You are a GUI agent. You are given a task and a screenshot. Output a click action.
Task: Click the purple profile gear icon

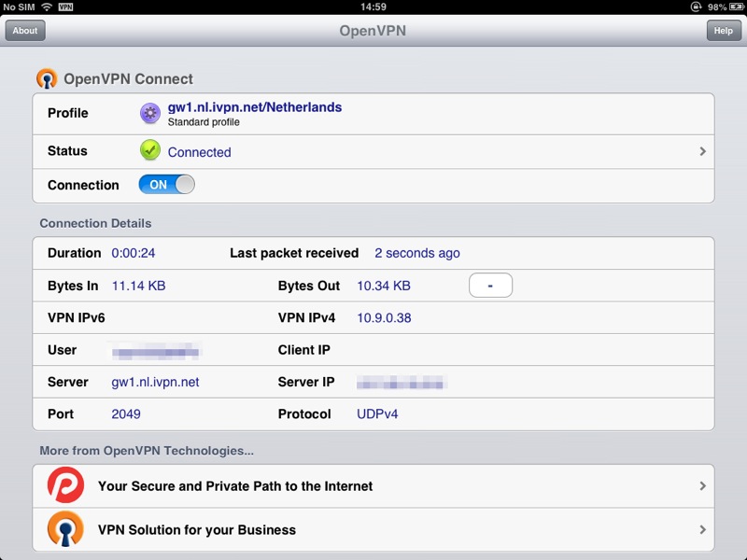pyautogui.click(x=150, y=113)
